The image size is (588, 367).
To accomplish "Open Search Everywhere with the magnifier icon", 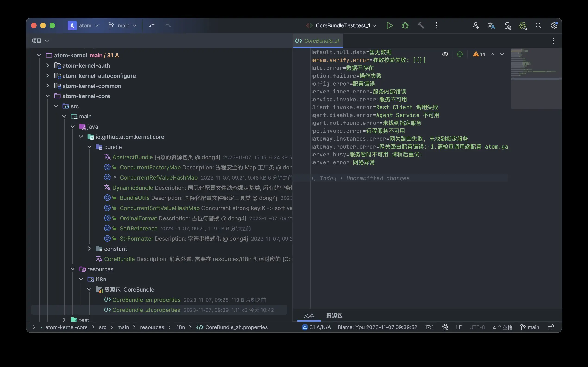I will (538, 25).
